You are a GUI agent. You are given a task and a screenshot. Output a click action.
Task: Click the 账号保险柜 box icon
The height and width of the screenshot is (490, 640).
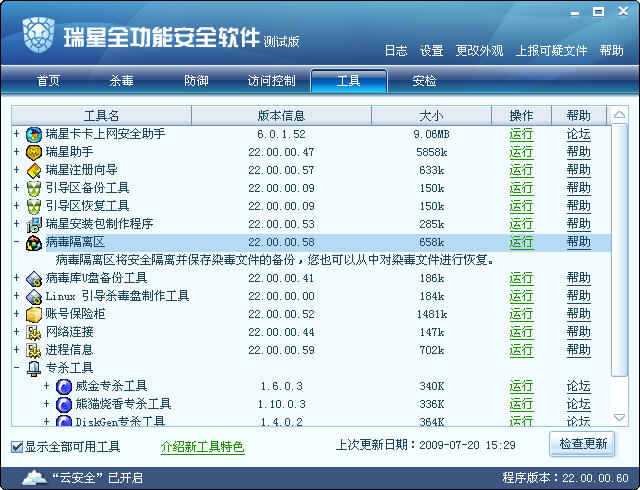[x=34, y=314]
